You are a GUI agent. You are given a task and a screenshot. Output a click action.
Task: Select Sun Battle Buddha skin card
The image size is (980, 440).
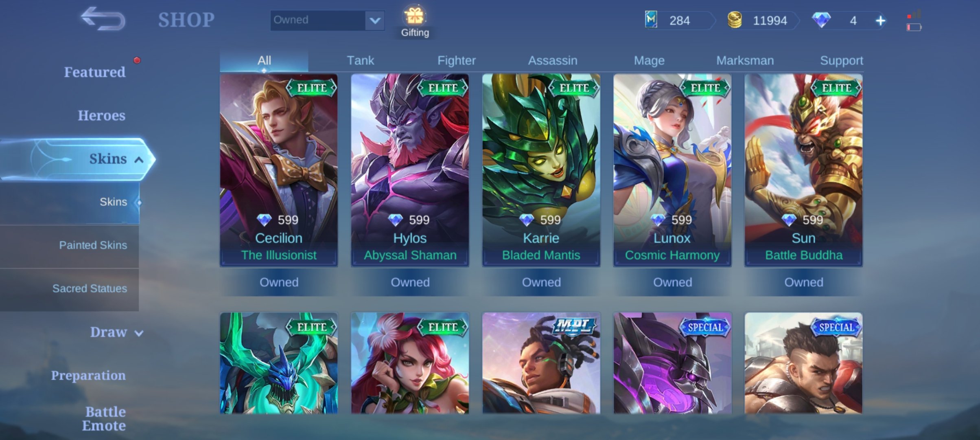803,170
